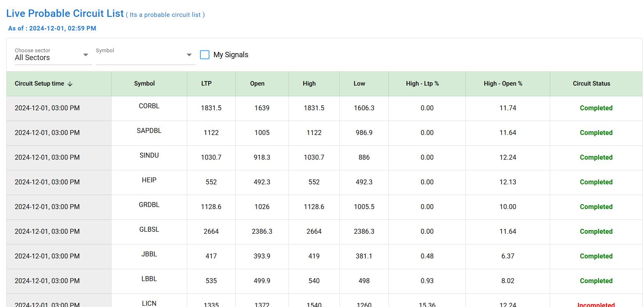Click High value 552 for HEIP
The height and width of the screenshot is (307, 644).
pyautogui.click(x=314, y=182)
